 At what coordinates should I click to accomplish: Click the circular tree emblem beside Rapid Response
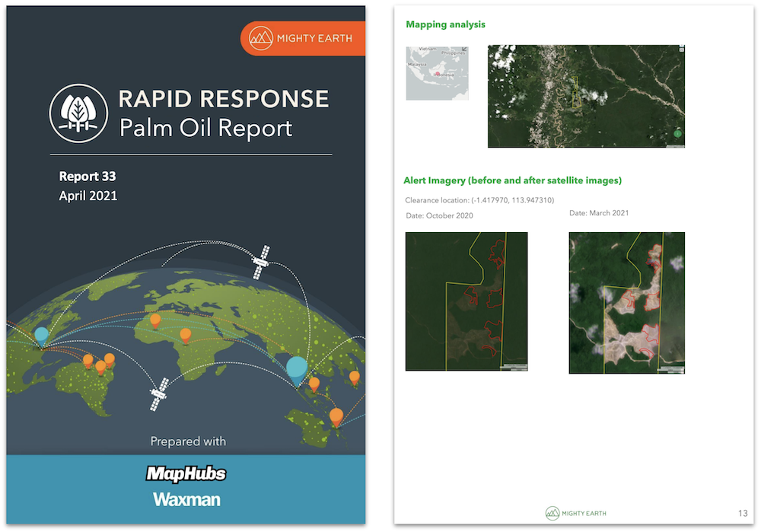tap(78, 113)
